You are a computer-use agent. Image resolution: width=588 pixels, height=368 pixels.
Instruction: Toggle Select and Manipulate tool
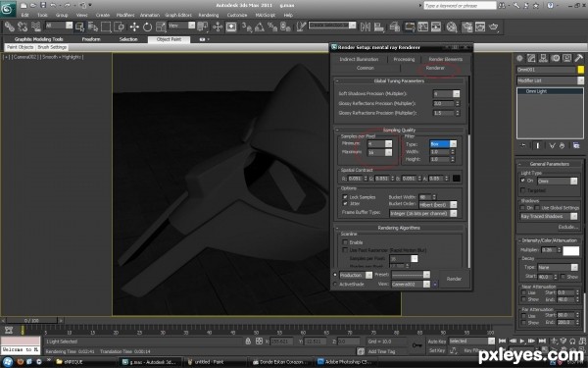(x=218, y=27)
